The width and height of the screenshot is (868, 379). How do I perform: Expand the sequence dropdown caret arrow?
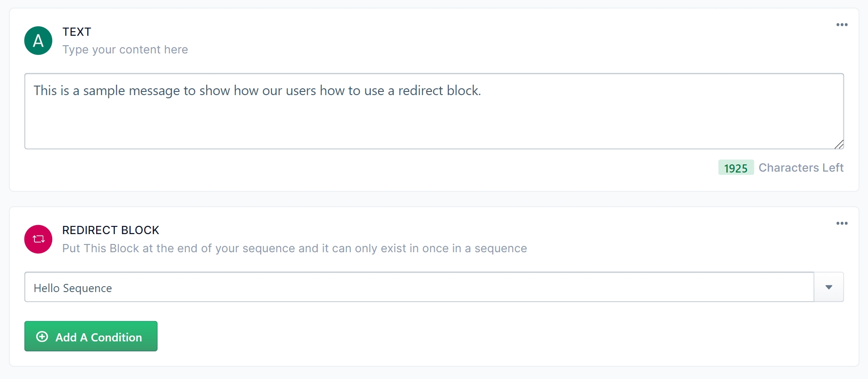829,287
